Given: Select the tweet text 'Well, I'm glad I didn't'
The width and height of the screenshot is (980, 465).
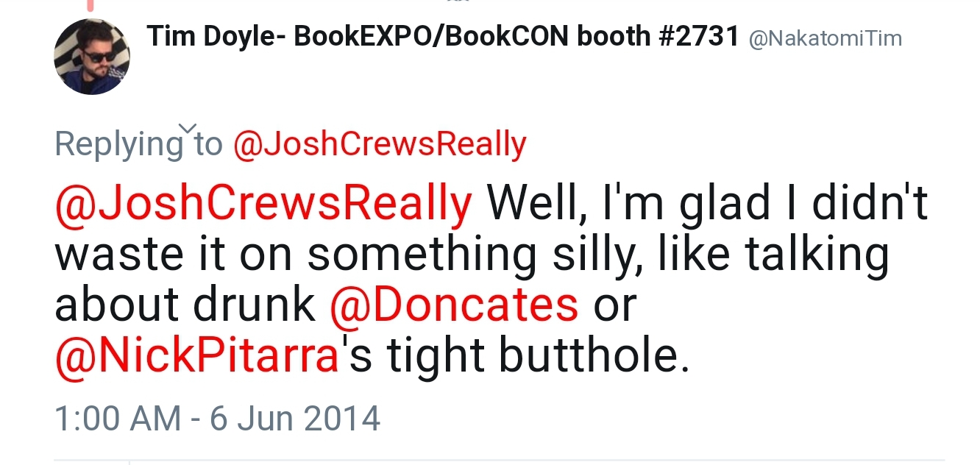Looking at the screenshot, I should pos(707,203).
